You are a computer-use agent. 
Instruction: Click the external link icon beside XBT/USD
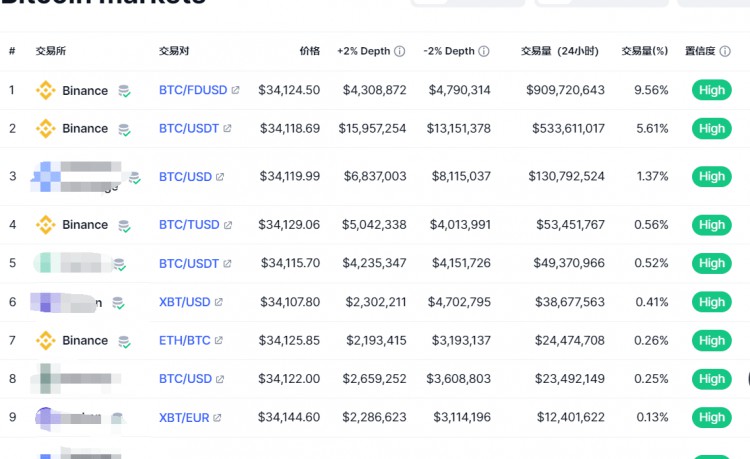(x=219, y=302)
